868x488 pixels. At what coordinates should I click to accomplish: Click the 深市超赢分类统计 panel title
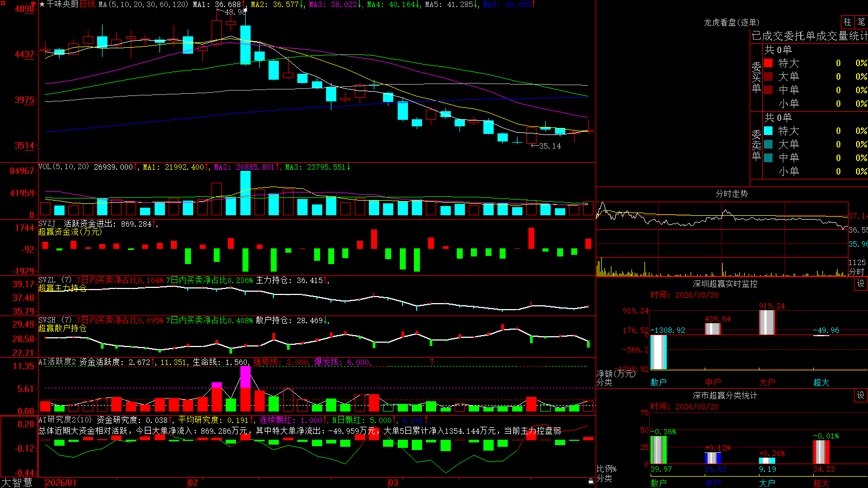click(x=725, y=395)
